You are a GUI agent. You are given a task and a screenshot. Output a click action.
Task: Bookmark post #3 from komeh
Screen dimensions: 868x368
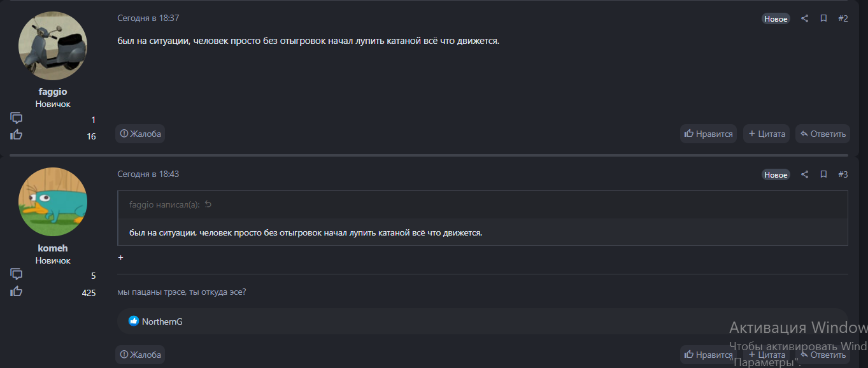(x=823, y=174)
